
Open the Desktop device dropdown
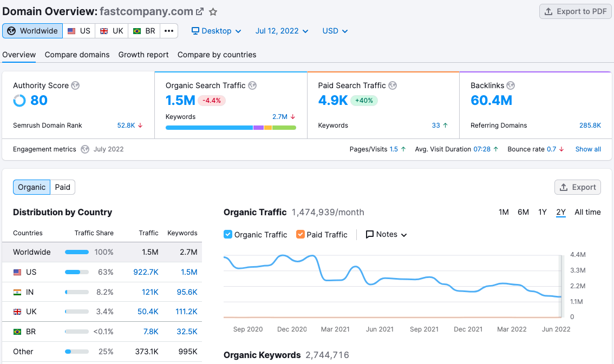[x=216, y=31]
